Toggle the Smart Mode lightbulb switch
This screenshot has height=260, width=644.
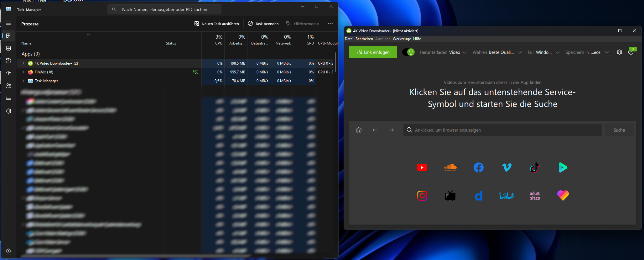[x=409, y=52]
